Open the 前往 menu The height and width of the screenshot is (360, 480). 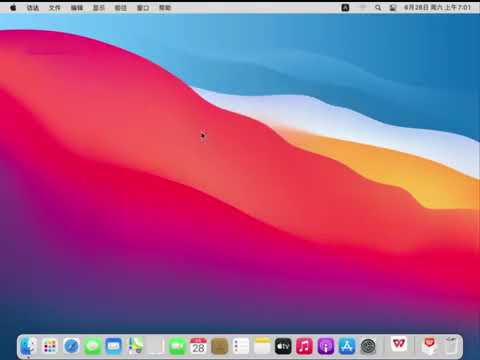(x=121, y=7)
